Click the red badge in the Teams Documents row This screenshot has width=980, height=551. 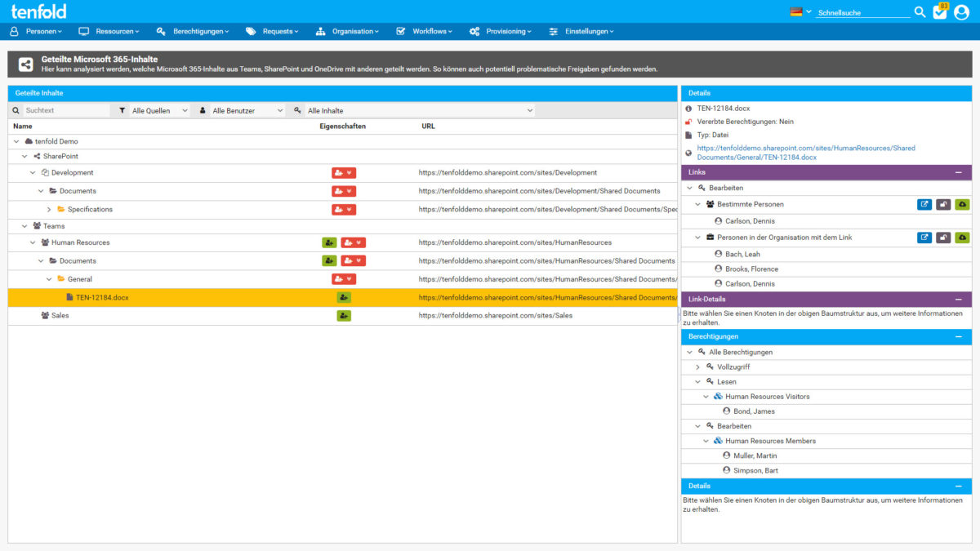tap(353, 261)
